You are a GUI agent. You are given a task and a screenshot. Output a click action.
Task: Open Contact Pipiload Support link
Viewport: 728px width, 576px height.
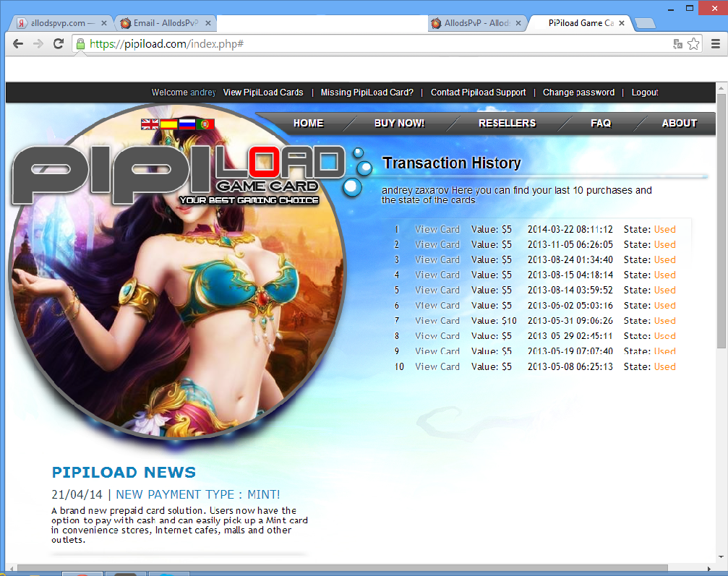[478, 93]
